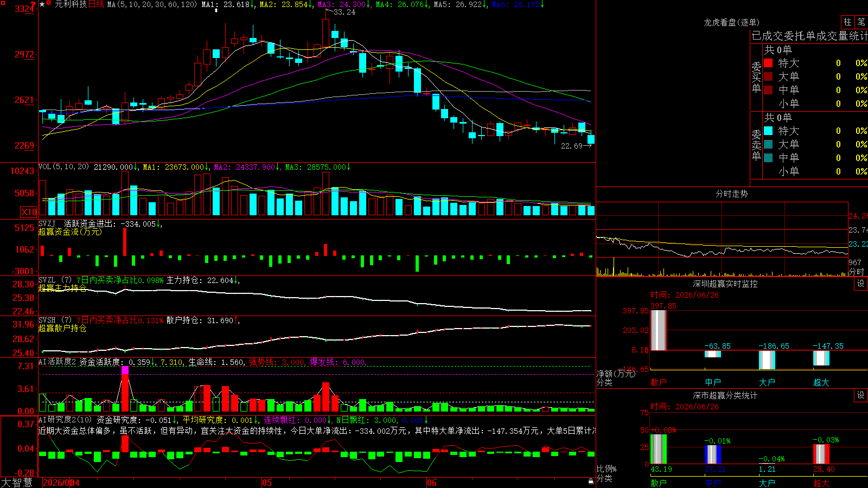Click the magenta MA3: 24.300 value
Screen dimensions: 868x488
click(x=343, y=4)
